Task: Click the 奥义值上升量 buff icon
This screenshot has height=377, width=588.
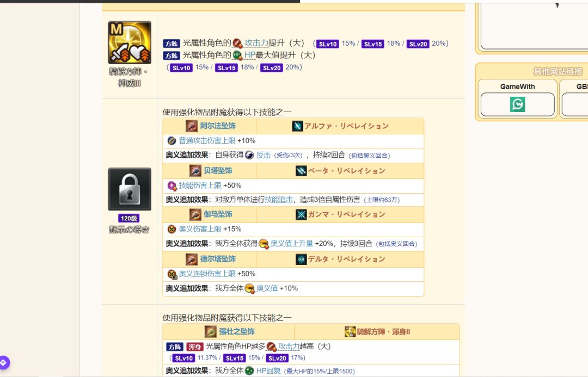Action: [264, 244]
